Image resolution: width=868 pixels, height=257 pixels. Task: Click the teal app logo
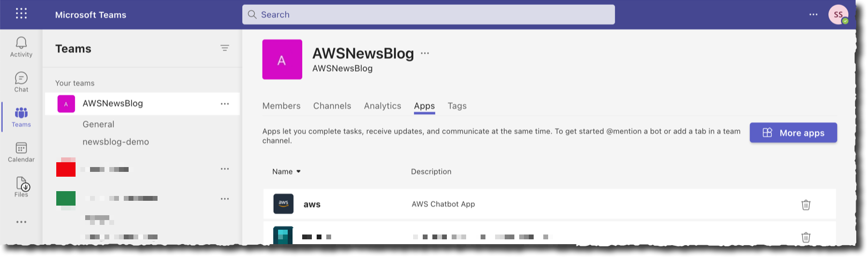click(283, 236)
